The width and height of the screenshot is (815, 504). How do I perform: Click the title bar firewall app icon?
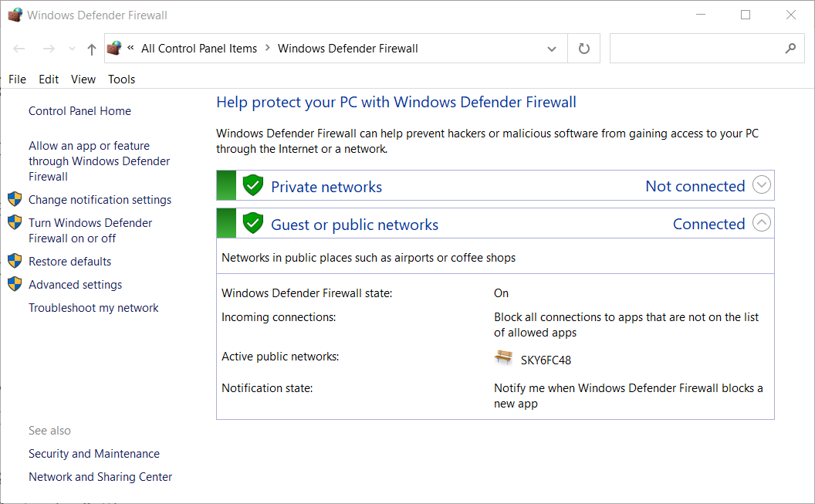(x=15, y=15)
